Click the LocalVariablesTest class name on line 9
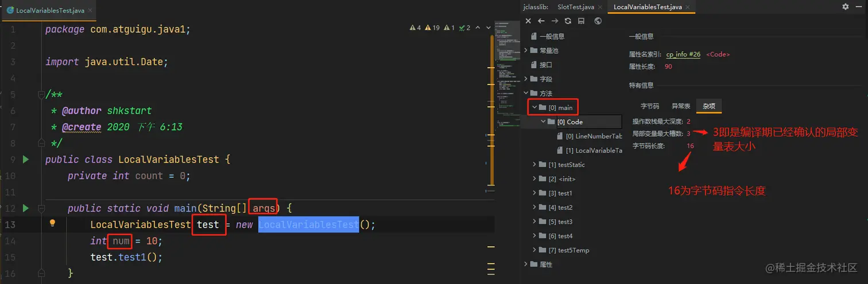 click(168, 159)
